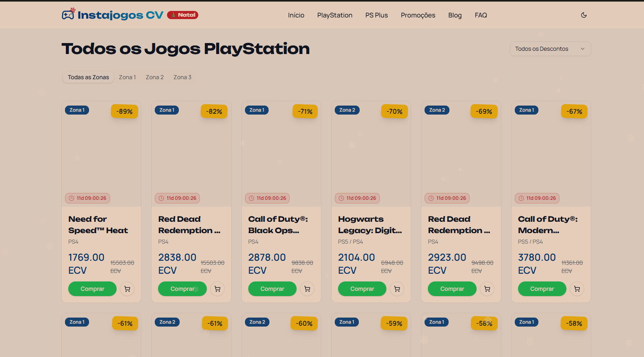Click cart icon for 2838.00 ECV Red Dead Redemption
Viewport: 644px width, 357px height.
tap(217, 289)
